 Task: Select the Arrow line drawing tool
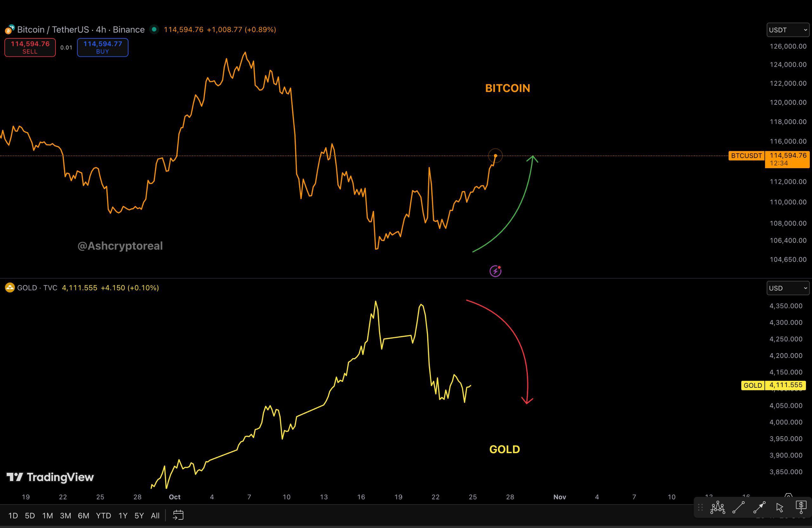(759, 507)
